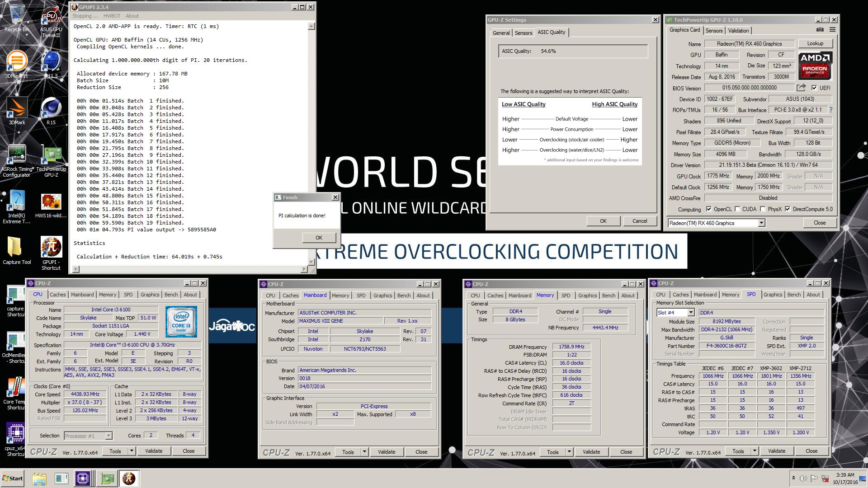Open the HWBOT menu in GPUPI
Screen dimensions: 868x488
[x=112, y=16]
